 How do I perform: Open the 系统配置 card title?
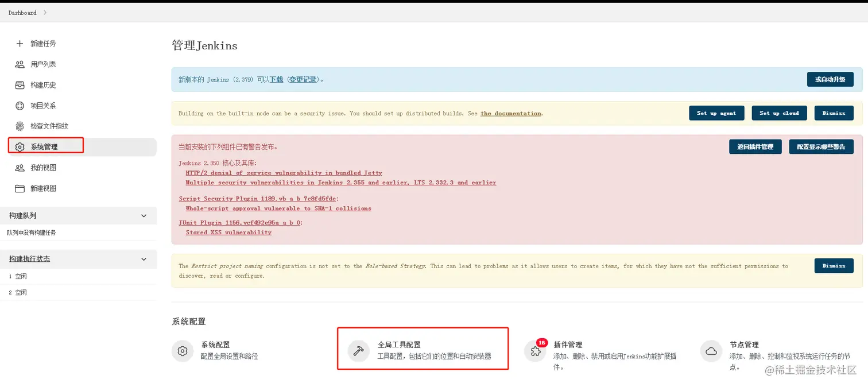pyautogui.click(x=215, y=345)
